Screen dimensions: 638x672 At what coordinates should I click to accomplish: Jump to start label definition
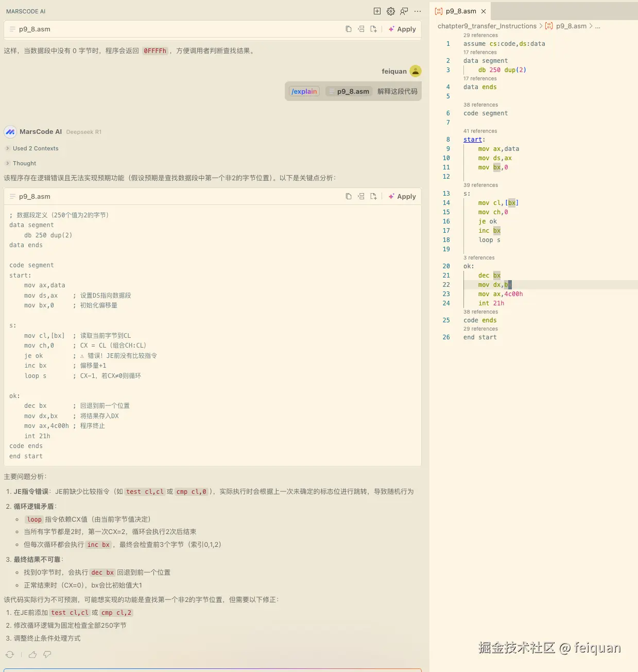coord(473,139)
